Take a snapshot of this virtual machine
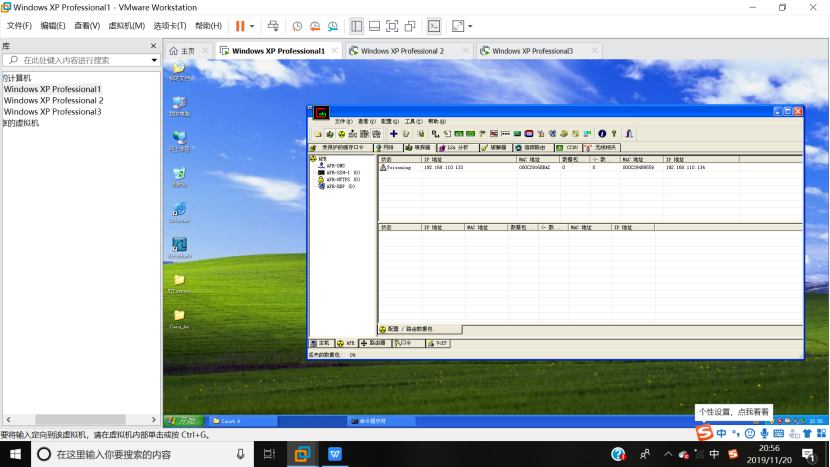 (x=297, y=26)
